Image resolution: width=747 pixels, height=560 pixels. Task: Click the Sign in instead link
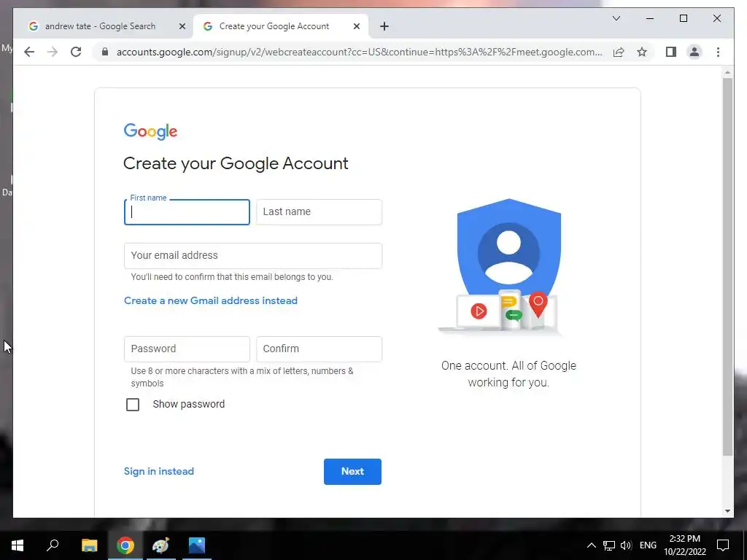coord(158,471)
